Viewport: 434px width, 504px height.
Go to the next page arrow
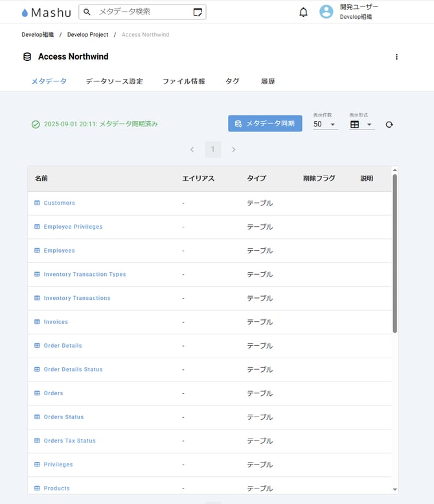tap(233, 150)
